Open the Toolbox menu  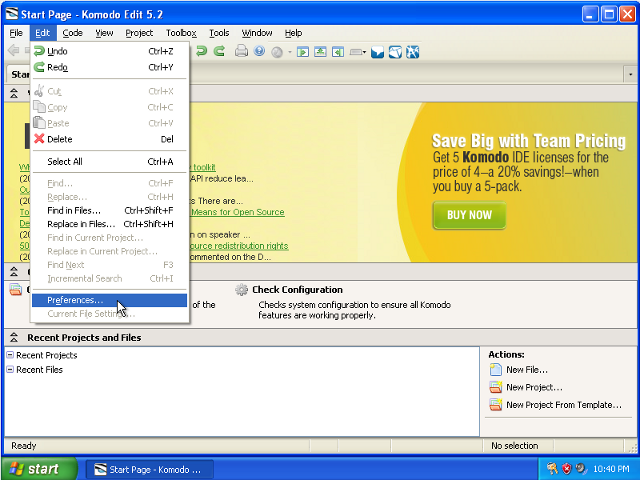181,33
